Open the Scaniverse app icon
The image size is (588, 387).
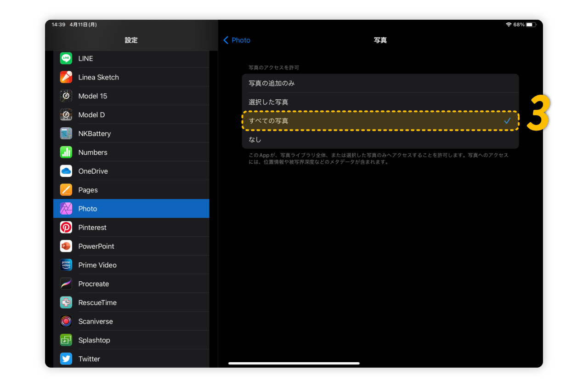(x=66, y=321)
